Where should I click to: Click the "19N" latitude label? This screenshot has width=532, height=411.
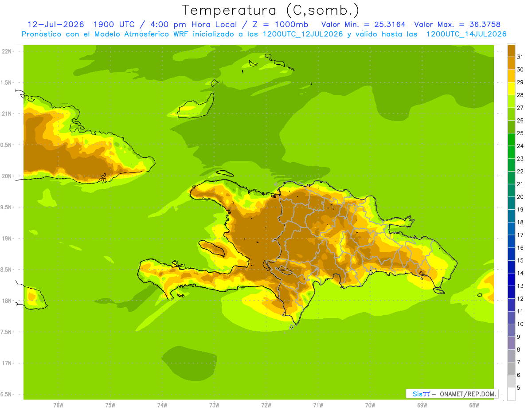7,239
